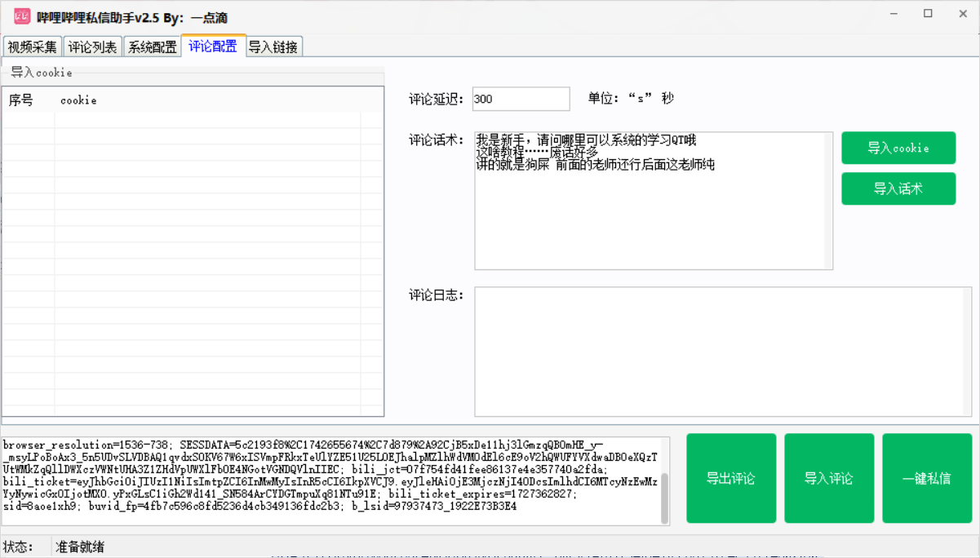Go to the 系统配置 tab

coord(153,47)
